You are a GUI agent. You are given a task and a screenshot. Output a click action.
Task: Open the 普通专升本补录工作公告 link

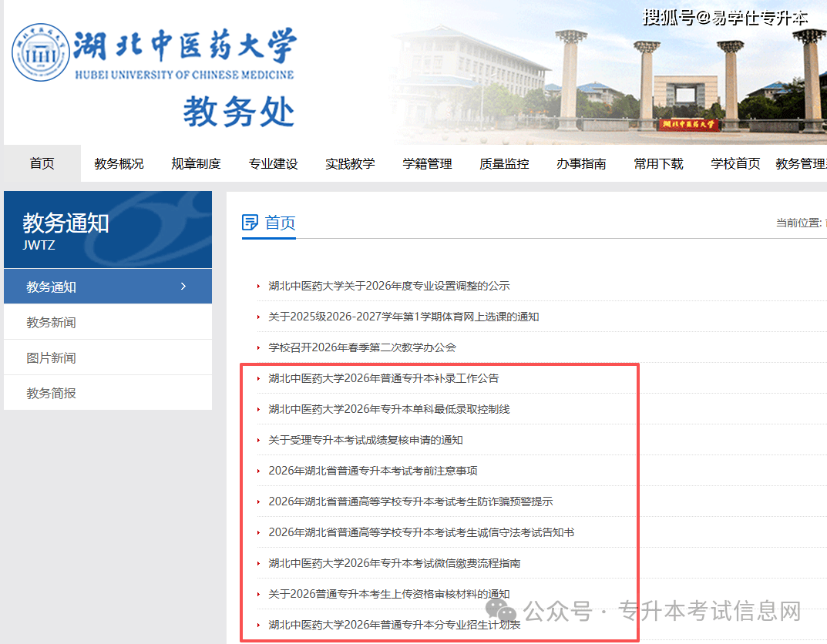(x=383, y=378)
